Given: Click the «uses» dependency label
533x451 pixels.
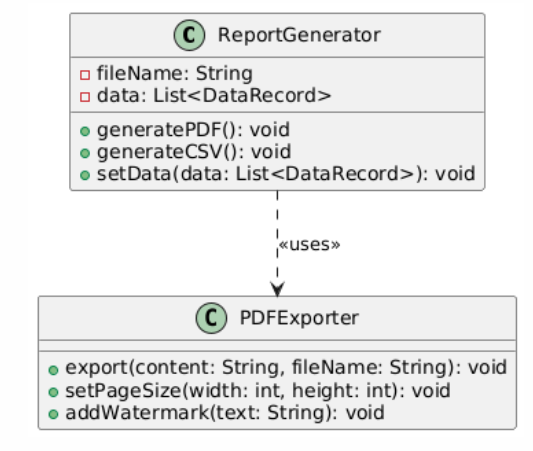Looking at the screenshot, I should (309, 245).
